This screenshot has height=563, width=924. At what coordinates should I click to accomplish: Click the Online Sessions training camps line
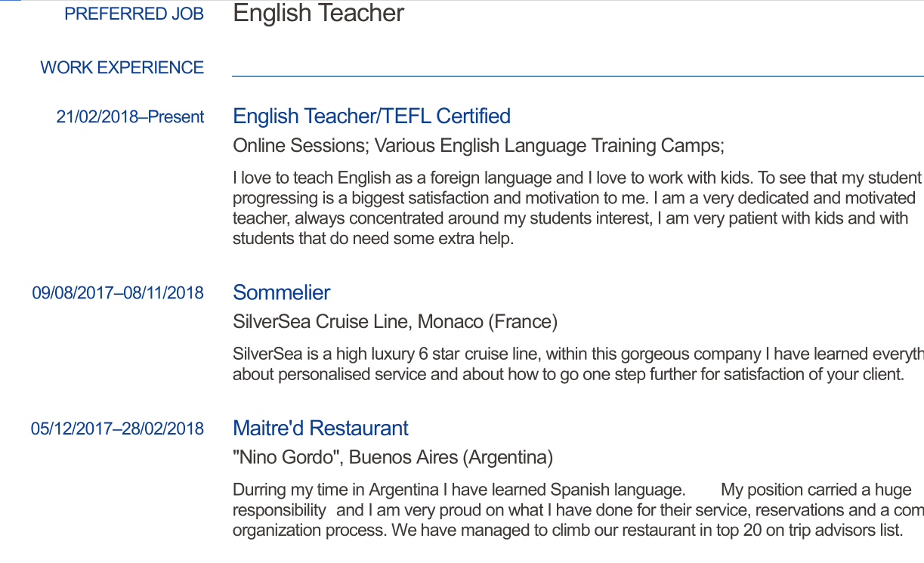click(x=478, y=145)
